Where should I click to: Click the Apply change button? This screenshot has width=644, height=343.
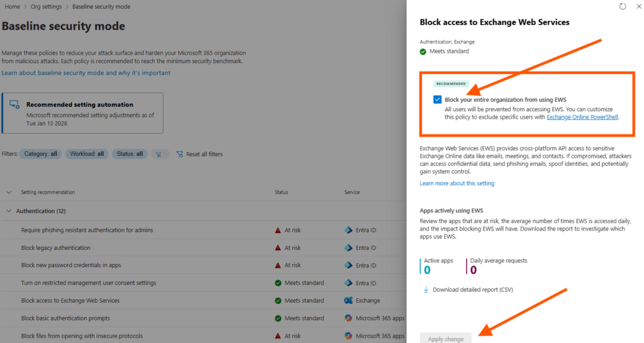pos(445,339)
